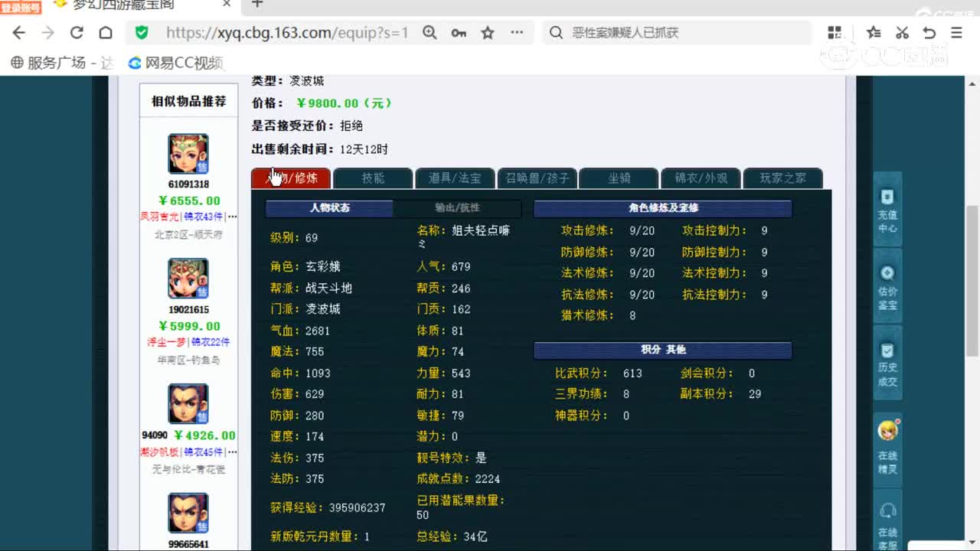Open the browser main menu
The image size is (980, 551).
point(956,33)
